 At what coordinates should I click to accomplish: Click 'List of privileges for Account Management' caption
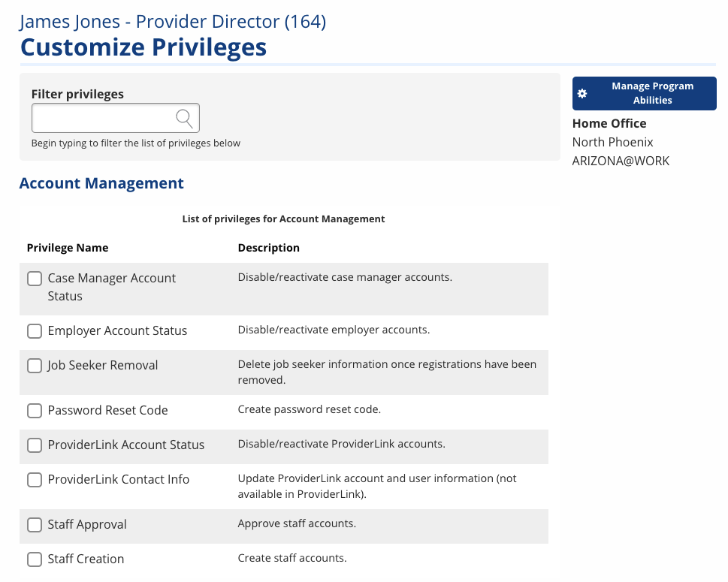[284, 219]
